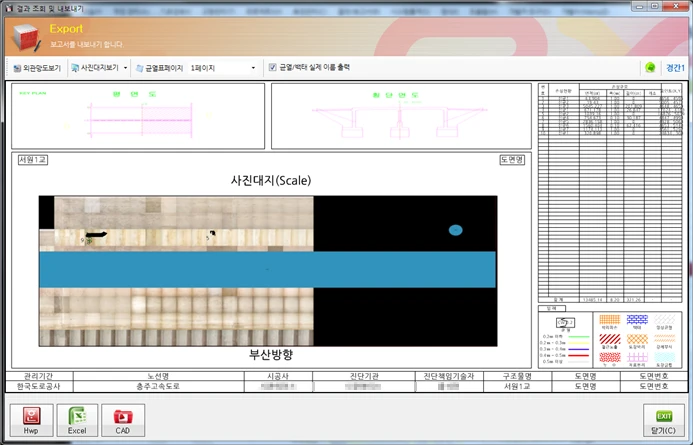This screenshot has height=445, width=693.
Task: Click the wide blue band across the photo
Action: point(267,270)
